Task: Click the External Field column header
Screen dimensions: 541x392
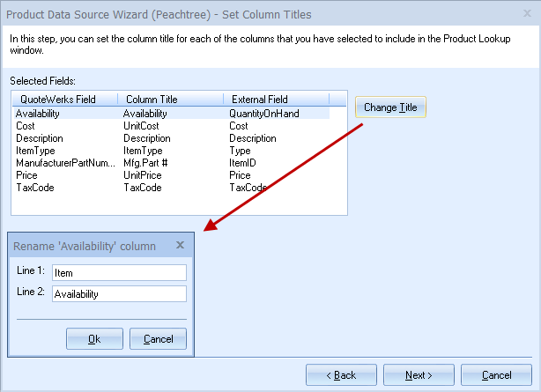Action: tap(277, 100)
